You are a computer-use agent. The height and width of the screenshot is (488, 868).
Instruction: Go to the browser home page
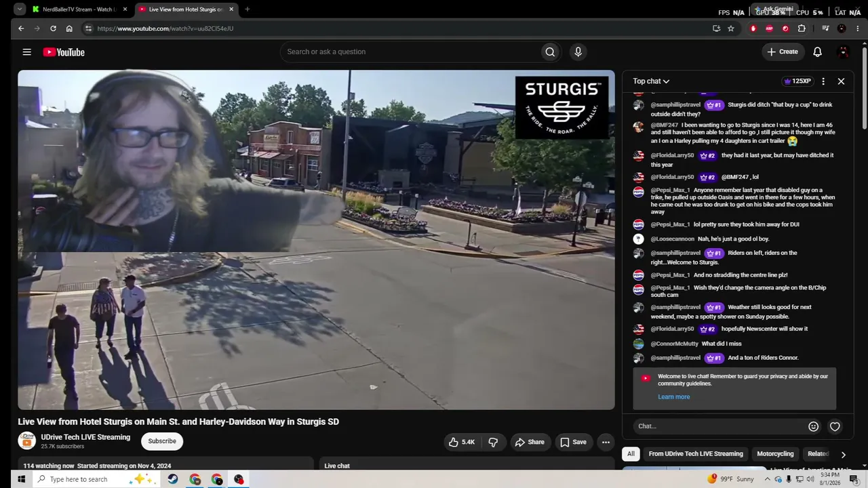tap(69, 28)
